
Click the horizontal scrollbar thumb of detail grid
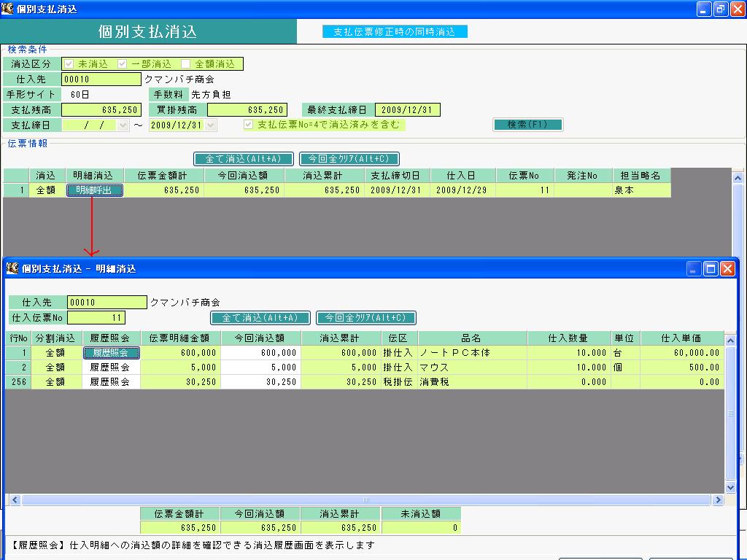point(366,499)
